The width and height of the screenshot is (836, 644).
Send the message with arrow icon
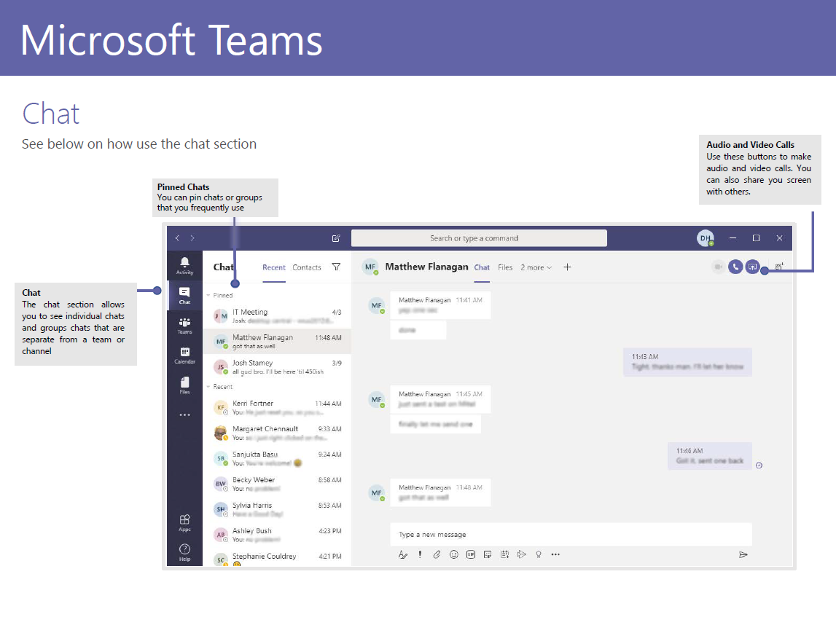(743, 555)
